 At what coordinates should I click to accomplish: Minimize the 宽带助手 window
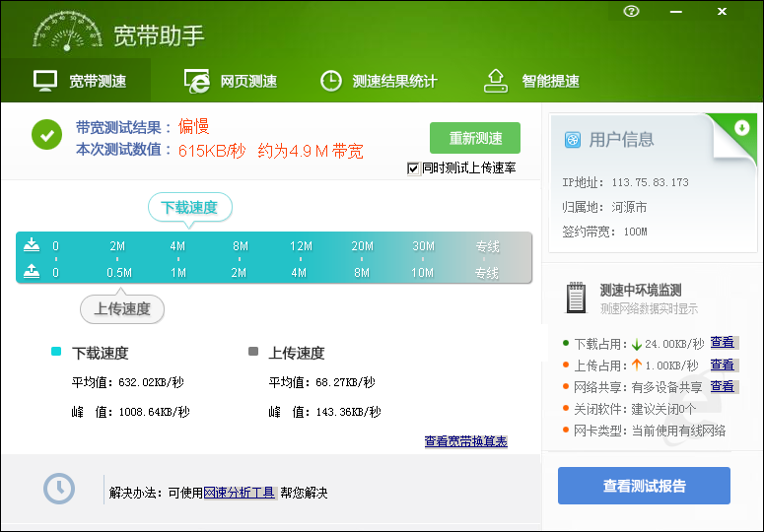676,12
